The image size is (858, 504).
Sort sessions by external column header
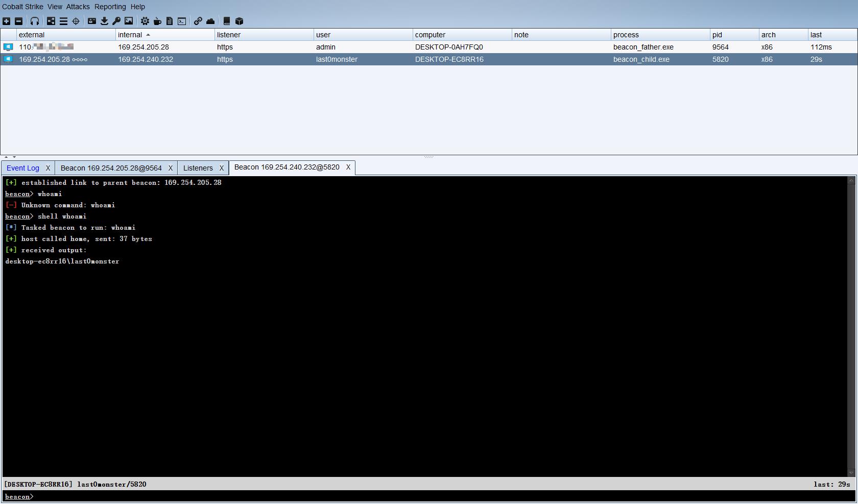coord(66,35)
